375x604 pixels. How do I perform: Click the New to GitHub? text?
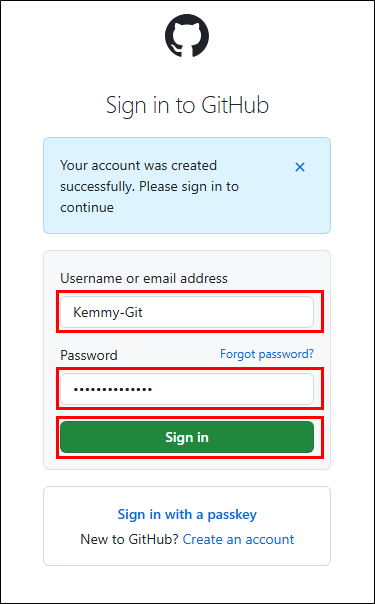point(129,539)
